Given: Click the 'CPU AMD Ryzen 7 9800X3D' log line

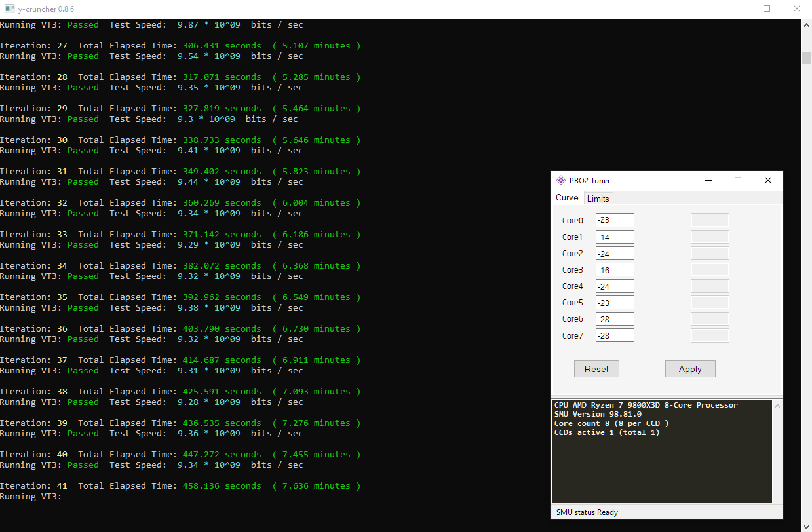Looking at the screenshot, I should click(x=646, y=405).
